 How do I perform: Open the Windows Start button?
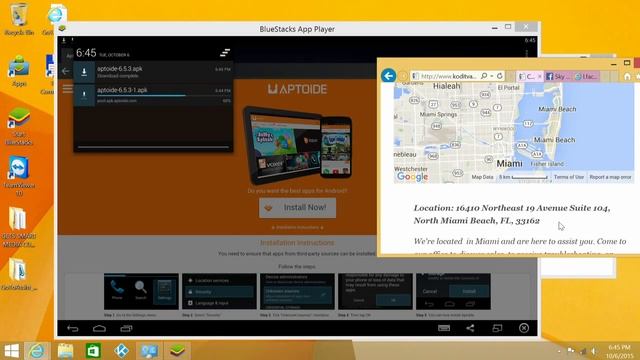pyautogui.click(x=11, y=351)
